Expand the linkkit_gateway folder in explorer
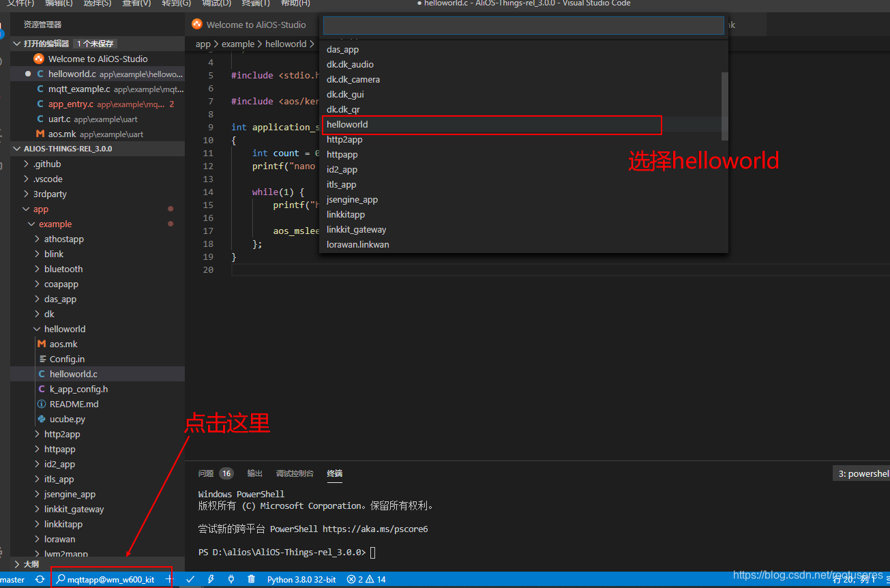Image resolution: width=890 pixels, height=588 pixels. pos(98,509)
